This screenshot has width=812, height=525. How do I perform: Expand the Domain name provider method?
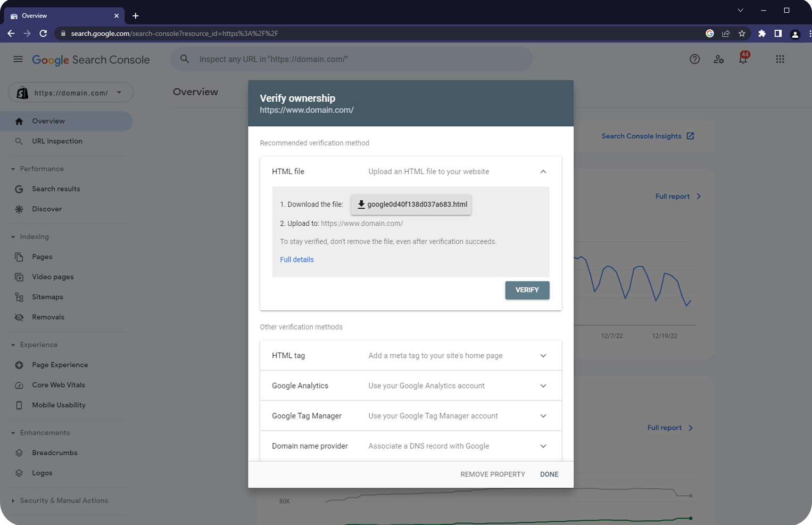[x=543, y=446]
